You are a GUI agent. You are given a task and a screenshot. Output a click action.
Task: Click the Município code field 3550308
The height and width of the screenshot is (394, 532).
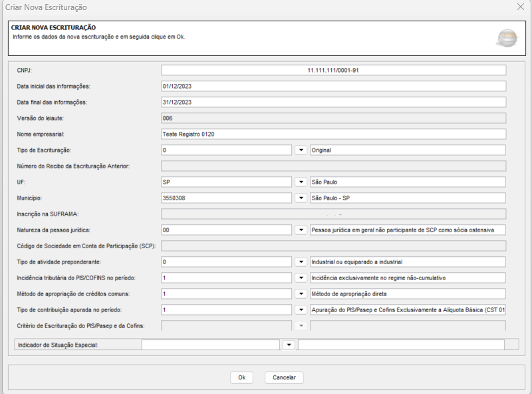point(226,198)
